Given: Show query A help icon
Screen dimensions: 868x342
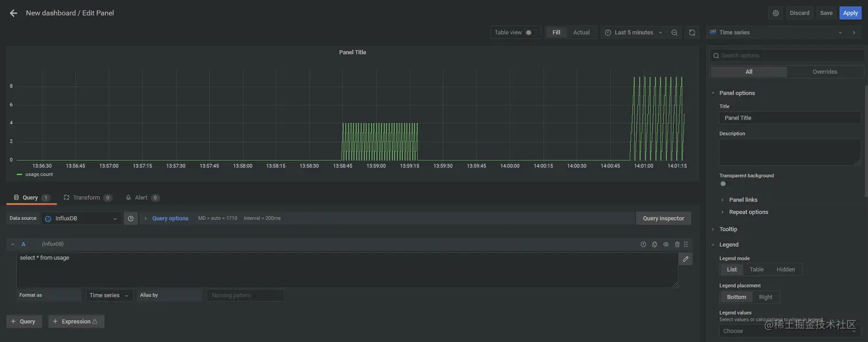Looking at the screenshot, I should (643, 244).
